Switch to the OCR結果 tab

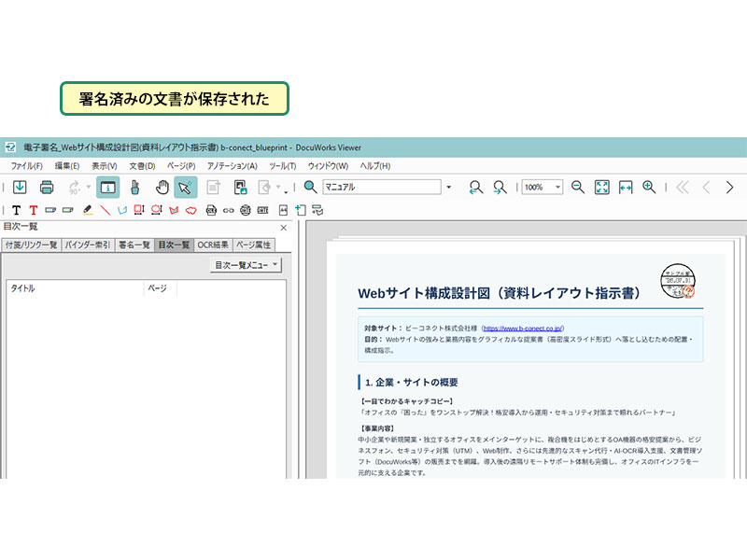[x=213, y=245]
